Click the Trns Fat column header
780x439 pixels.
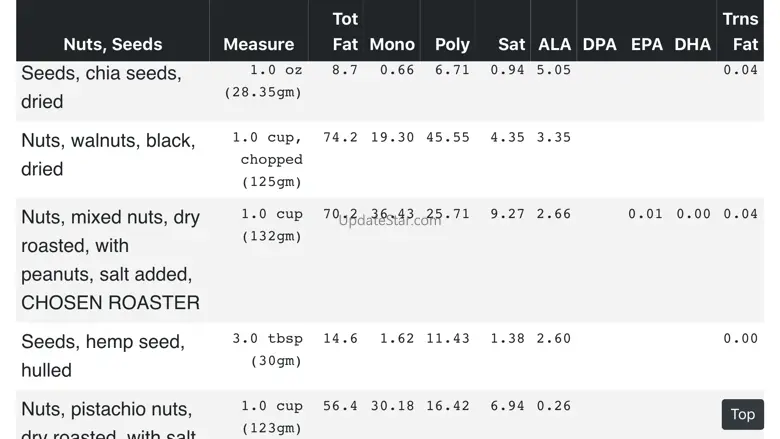740,31
